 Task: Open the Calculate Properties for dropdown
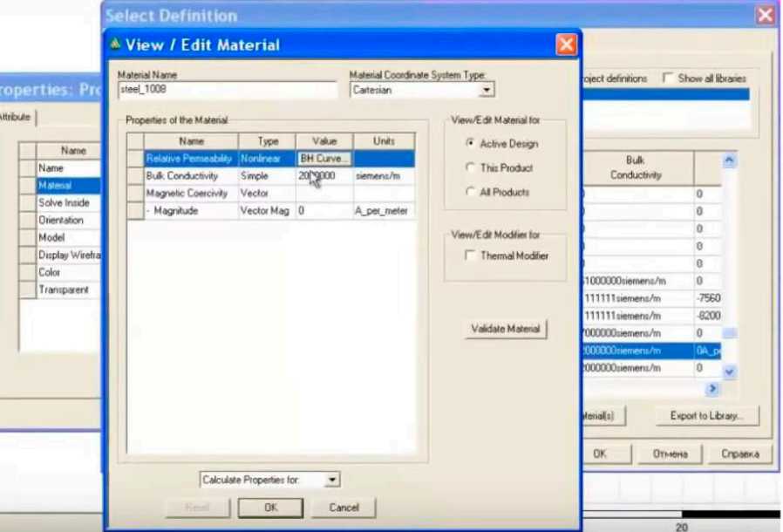[x=332, y=480]
